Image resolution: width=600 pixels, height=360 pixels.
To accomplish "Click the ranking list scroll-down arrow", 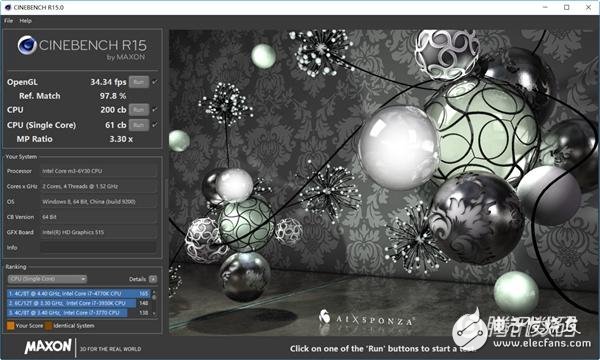I will (154, 314).
